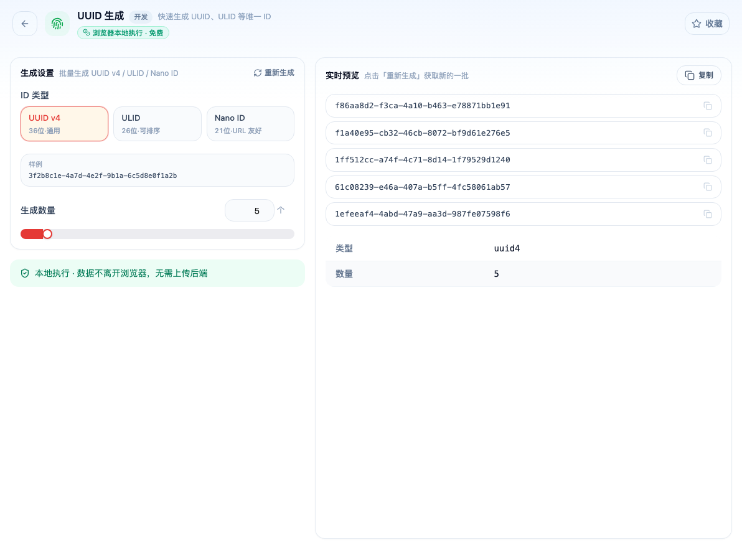742x560 pixels.
Task: Copy the UUID starting with 1efeeaf4
Action: [x=708, y=214]
